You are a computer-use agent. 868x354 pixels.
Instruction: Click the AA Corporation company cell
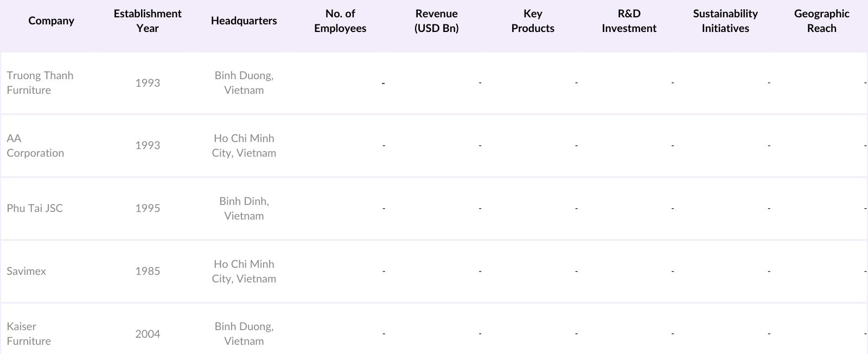[35, 146]
